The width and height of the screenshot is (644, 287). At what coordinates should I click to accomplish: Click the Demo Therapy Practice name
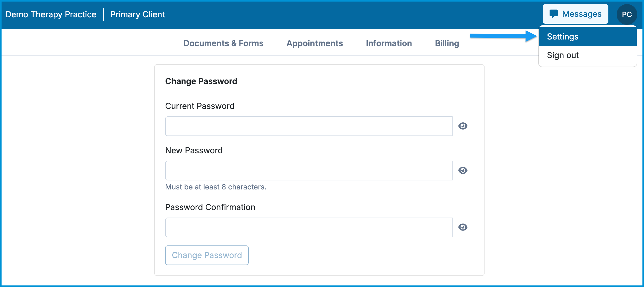[51, 14]
